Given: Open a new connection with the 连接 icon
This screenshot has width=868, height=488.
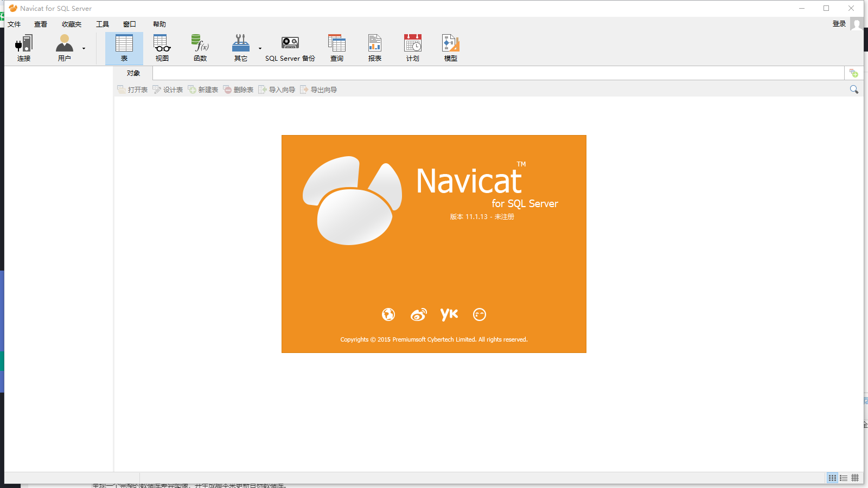Looking at the screenshot, I should pyautogui.click(x=23, y=48).
